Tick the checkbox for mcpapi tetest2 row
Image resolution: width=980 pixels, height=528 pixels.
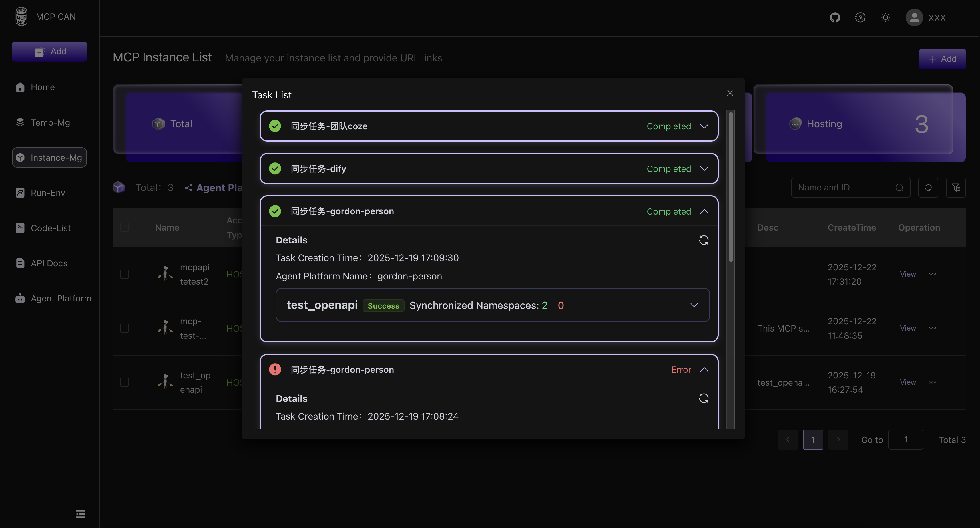(124, 274)
